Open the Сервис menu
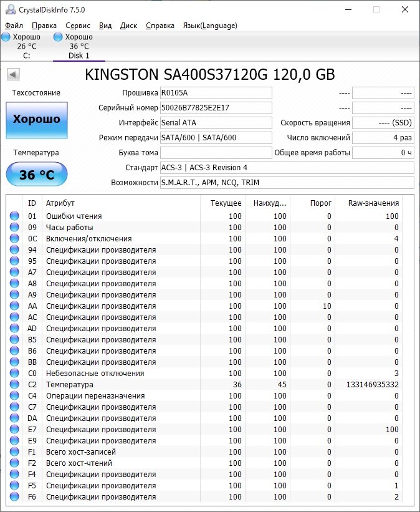This screenshot has height=512, width=420. point(78,26)
